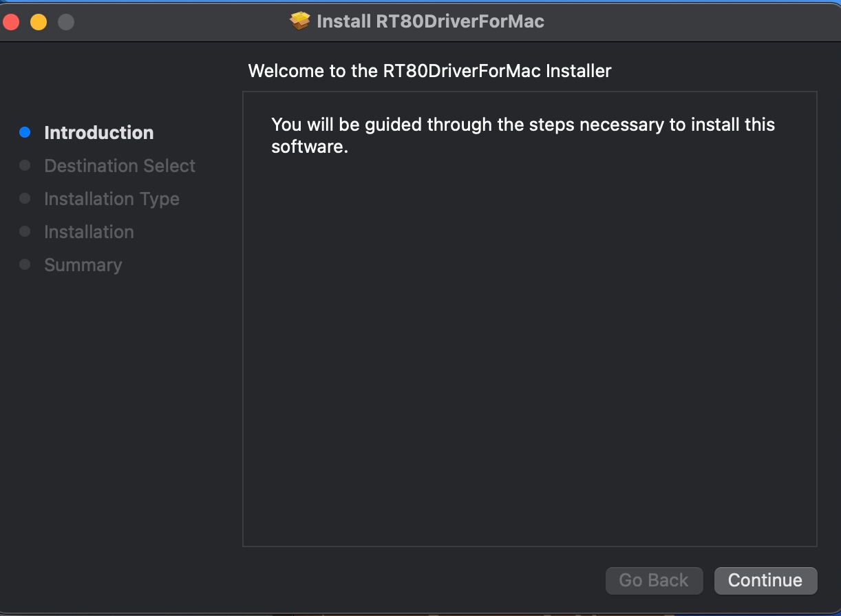The width and height of the screenshot is (841, 616).
Task: Click the gray disabled zoom window button
Action: tap(66, 22)
